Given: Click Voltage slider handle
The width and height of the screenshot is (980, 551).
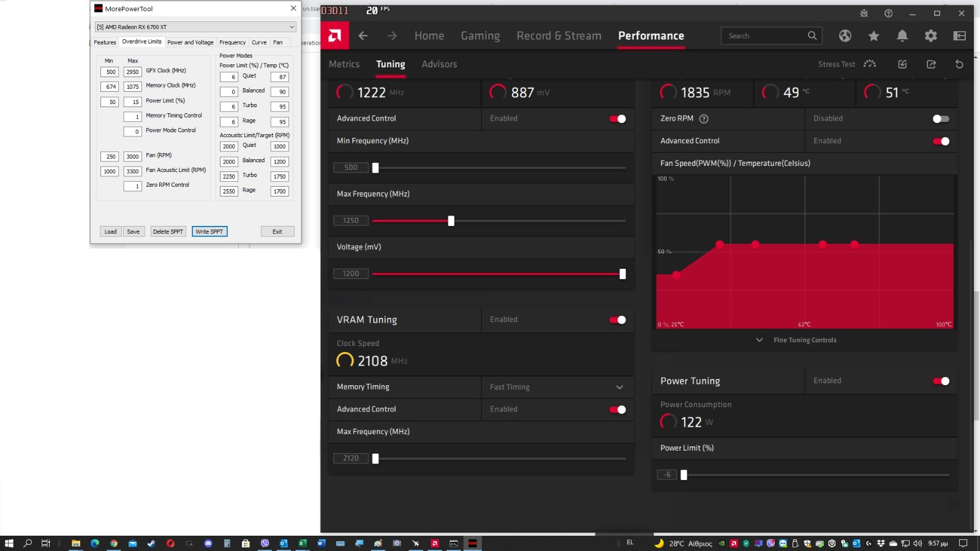Looking at the screenshot, I should pyautogui.click(x=622, y=274).
